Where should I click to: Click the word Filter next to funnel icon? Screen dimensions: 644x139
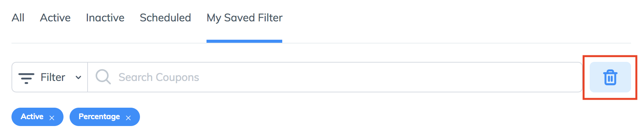coord(53,77)
